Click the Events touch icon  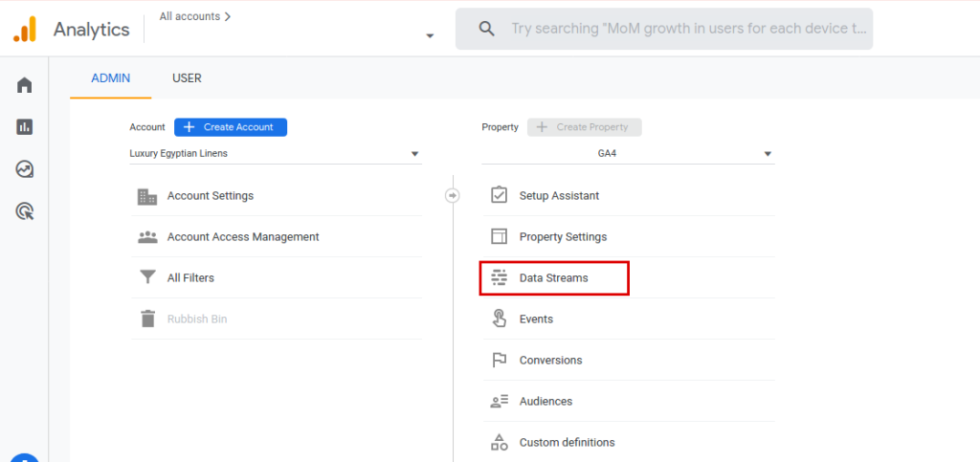pyautogui.click(x=499, y=319)
